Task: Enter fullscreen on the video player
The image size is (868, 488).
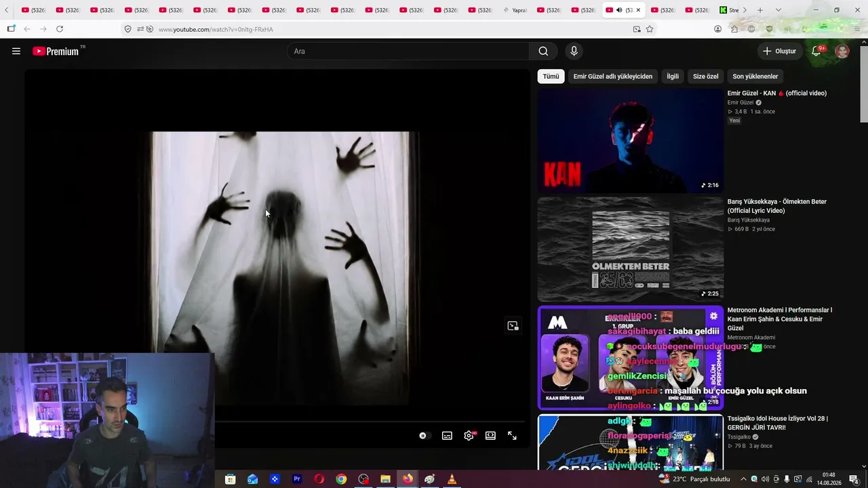Action: (512, 436)
